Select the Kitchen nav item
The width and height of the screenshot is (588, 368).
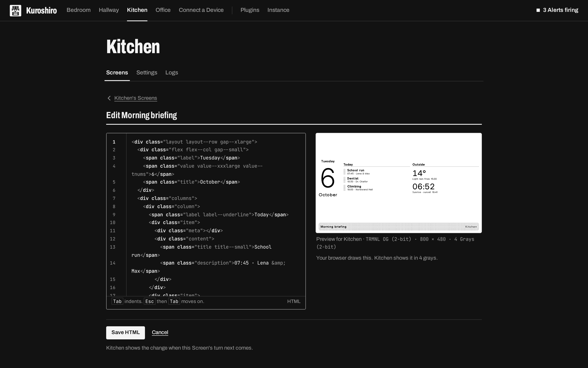coord(137,10)
